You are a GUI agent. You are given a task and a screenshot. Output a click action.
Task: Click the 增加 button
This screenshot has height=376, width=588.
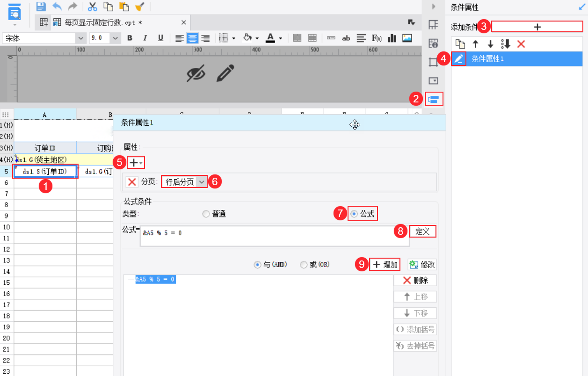click(385, 265)
